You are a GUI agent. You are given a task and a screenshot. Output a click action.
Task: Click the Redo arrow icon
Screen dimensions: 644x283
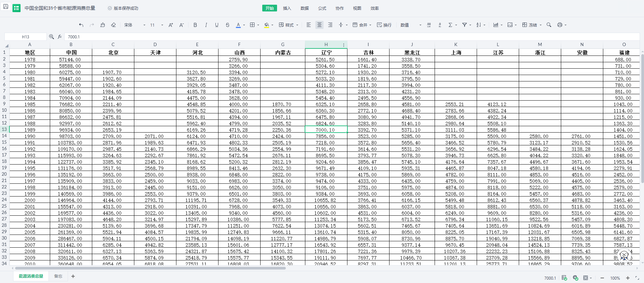[x=92, y=25]
